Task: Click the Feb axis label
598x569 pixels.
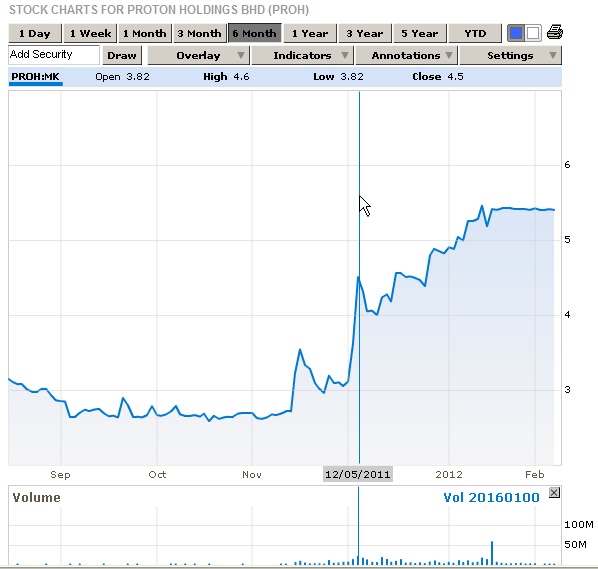Action: coord(534,475)
